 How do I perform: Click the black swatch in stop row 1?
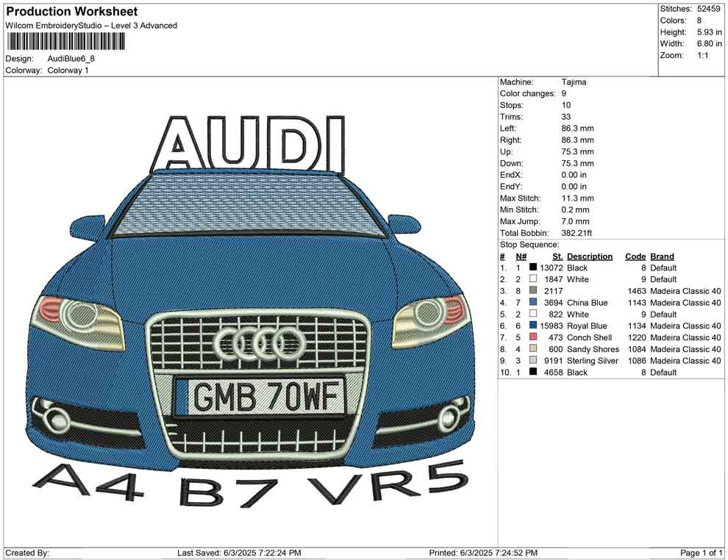533,268
